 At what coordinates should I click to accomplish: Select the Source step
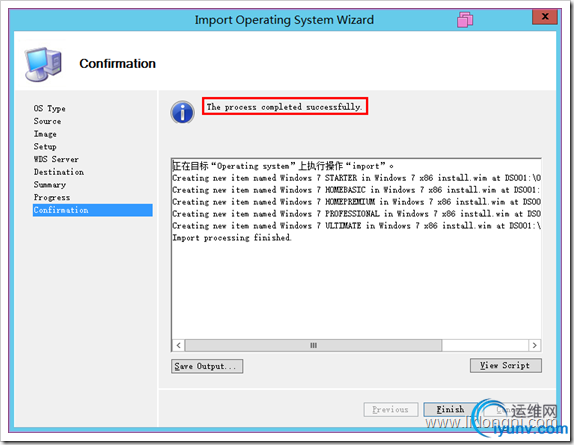pos(47,121)
